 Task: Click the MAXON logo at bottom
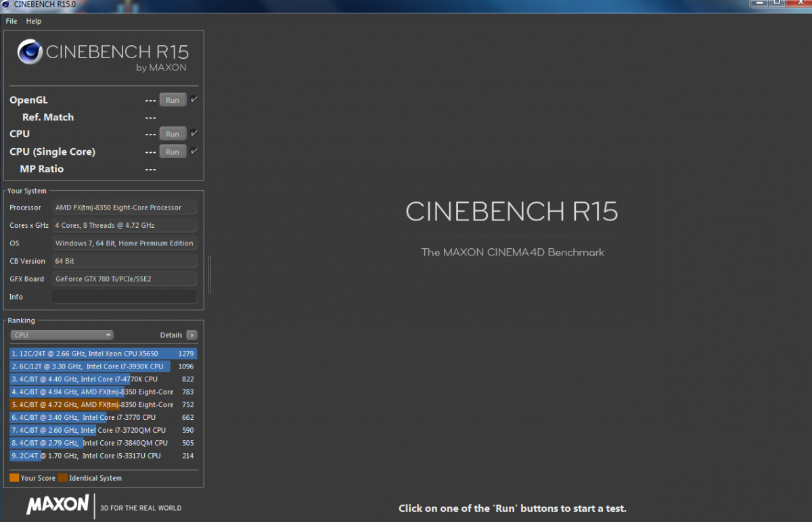58,504
